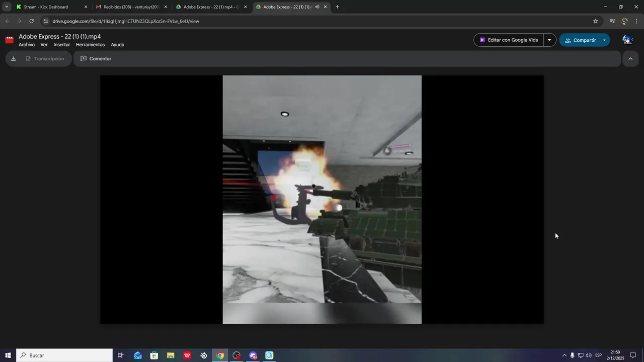
Task: Click the red video file icon
Action: coord(10,40)
